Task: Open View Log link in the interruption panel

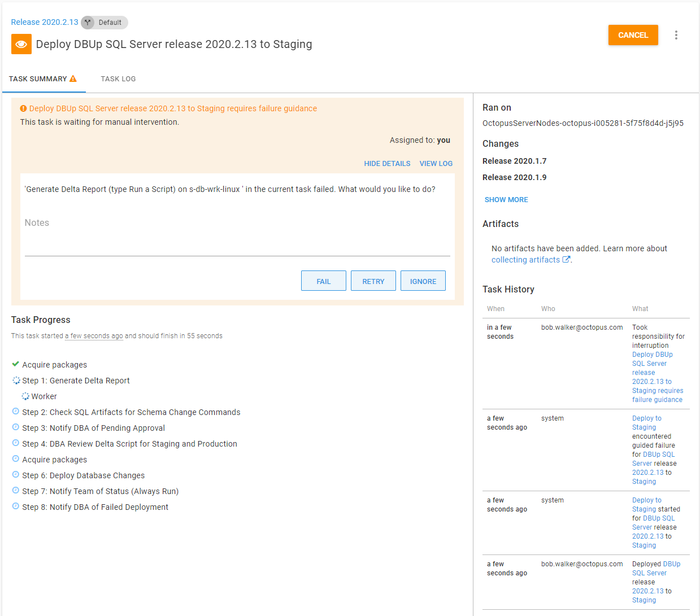Action: click(436, 164)
